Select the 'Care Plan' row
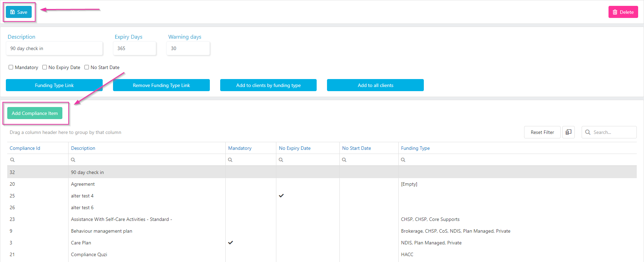Screen dimensions: 644x262 point(322,243)
